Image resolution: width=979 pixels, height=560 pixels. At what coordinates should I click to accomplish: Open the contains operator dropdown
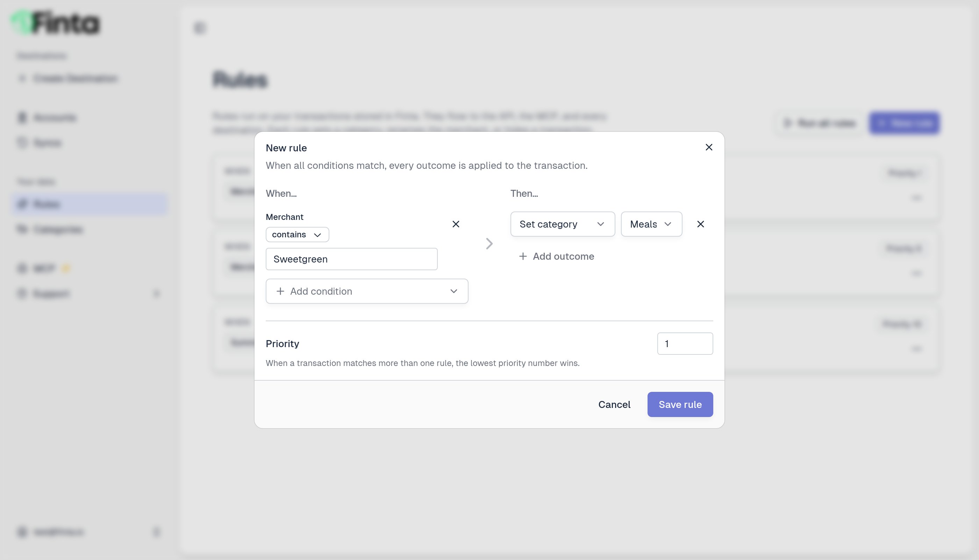click(297, 235)
